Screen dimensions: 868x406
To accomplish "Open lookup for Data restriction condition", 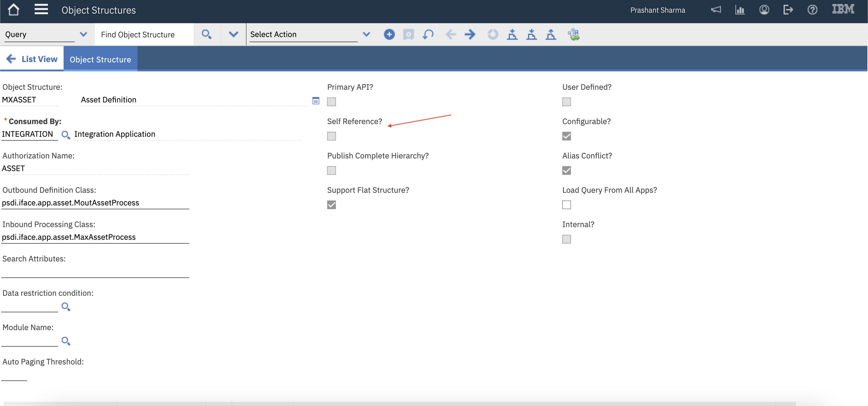I will click(66, 307).
